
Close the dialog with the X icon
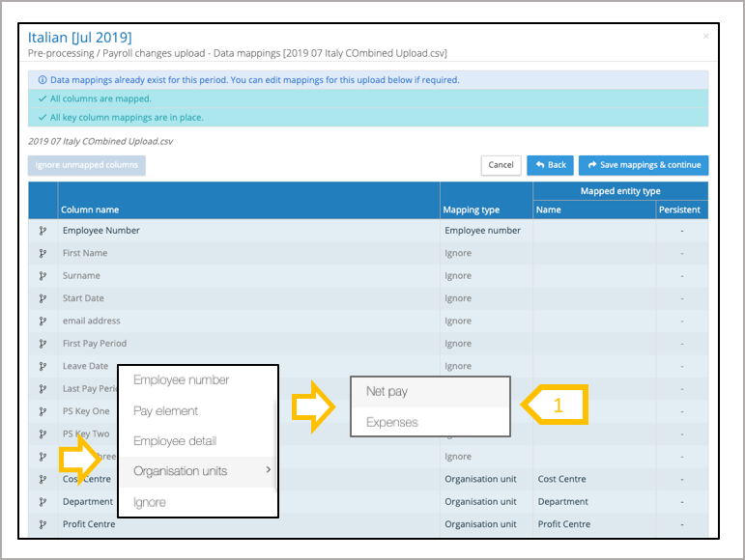(x=705, y=37)
